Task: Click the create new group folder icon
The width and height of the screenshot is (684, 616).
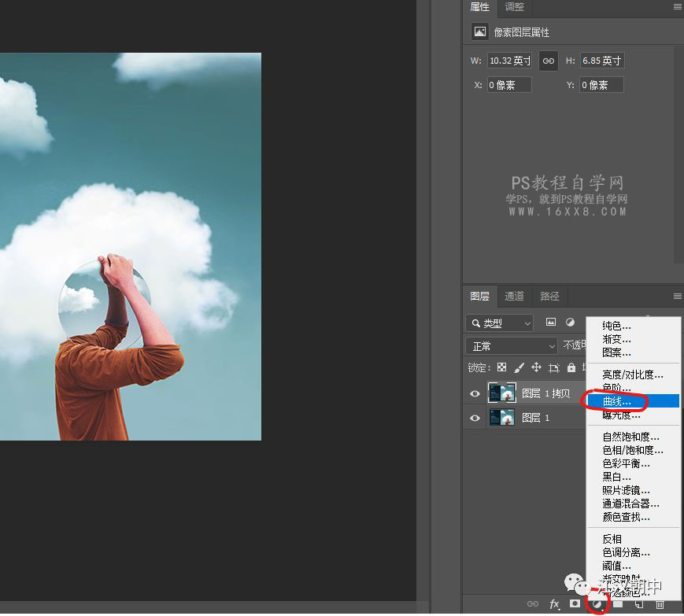Action: point(617,605)
